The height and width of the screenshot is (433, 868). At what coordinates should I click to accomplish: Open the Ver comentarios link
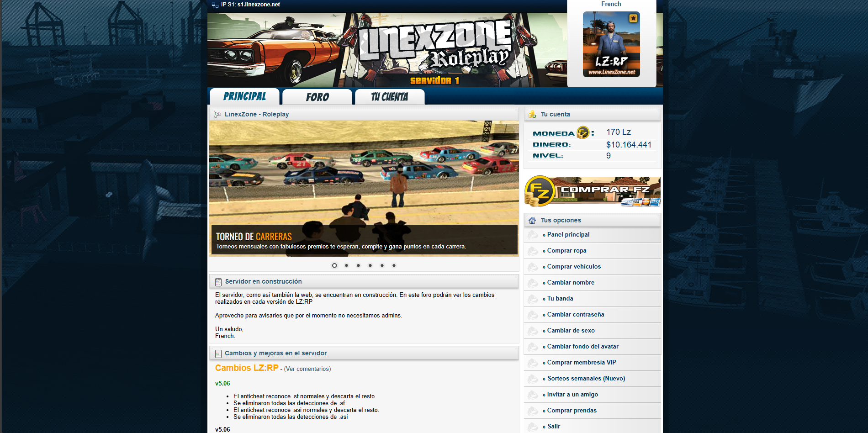pos(307,369)
